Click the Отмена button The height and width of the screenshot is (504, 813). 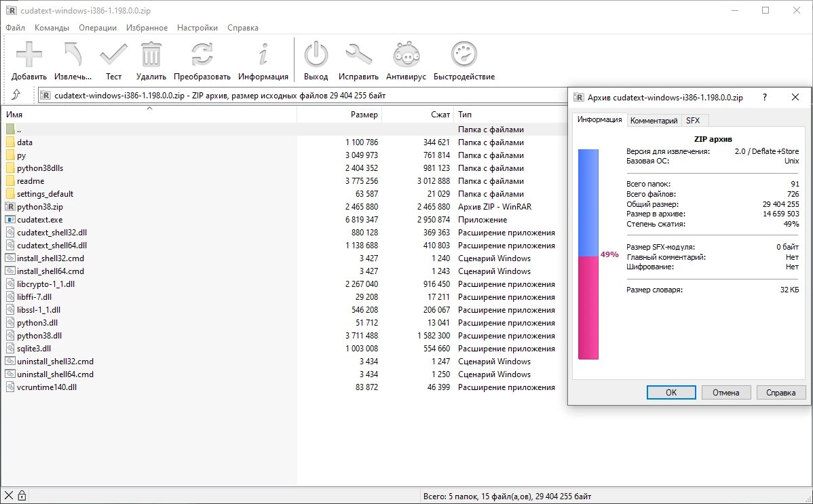point(725,393)
